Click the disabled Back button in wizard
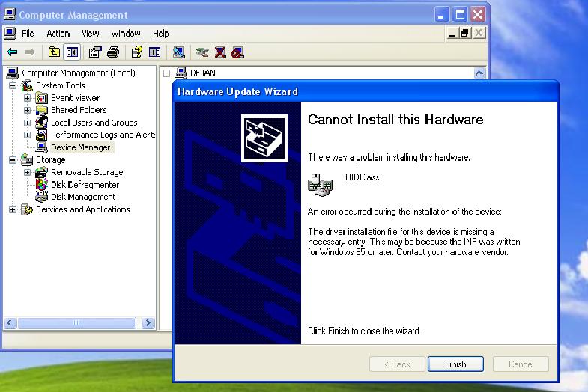 click(397, 364)
